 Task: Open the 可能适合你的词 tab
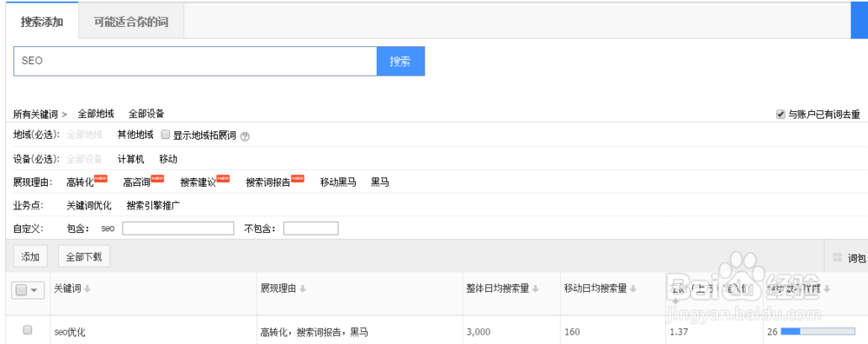tap(131, 23)
